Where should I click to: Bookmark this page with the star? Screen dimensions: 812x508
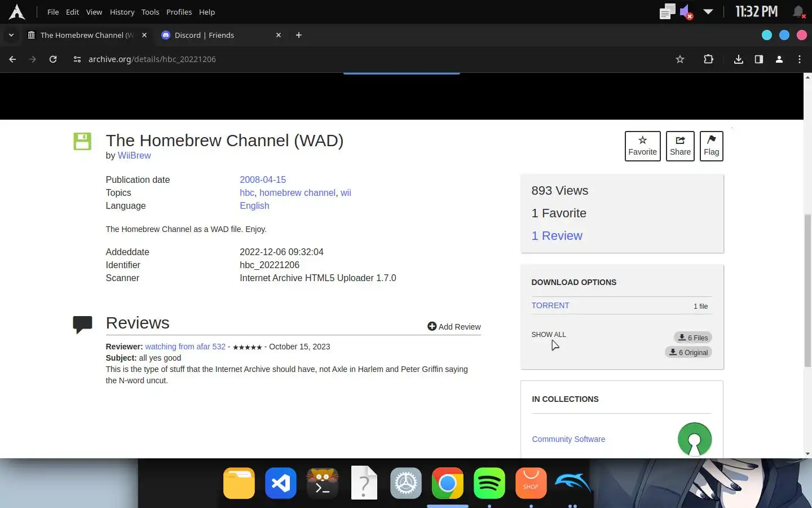pyautogui.click(x=680, y=59)
